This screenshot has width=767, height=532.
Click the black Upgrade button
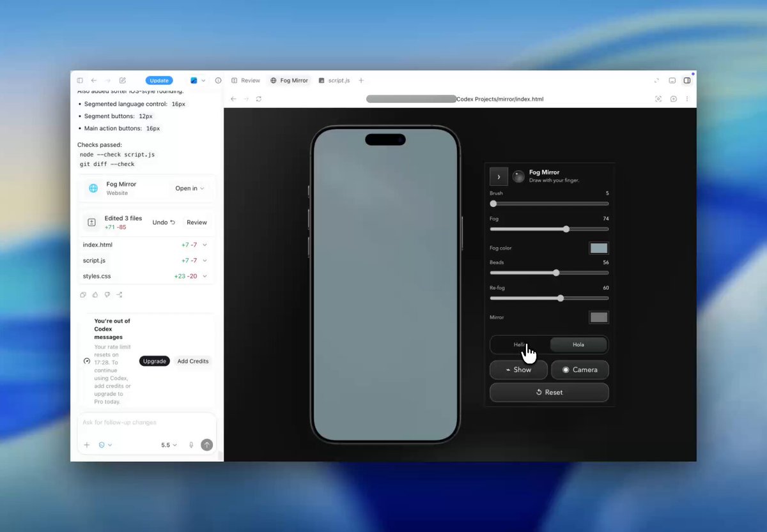[x=155, y=361]
